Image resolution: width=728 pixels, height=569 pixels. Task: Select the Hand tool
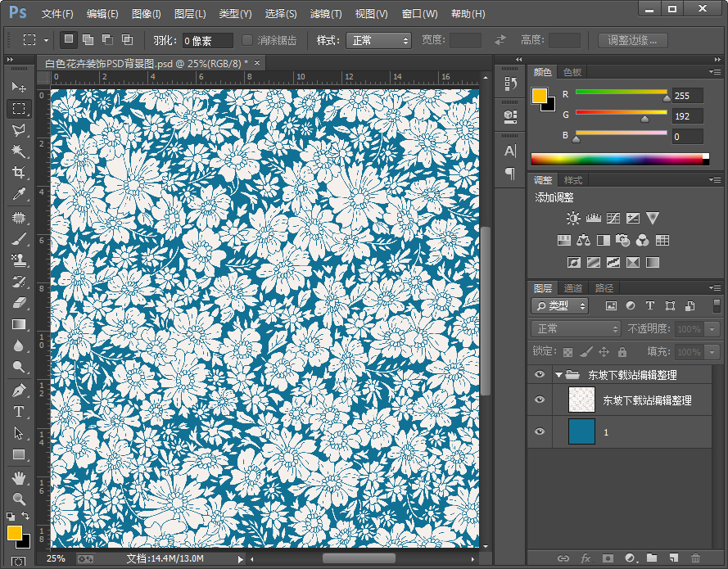pos(19,477)
